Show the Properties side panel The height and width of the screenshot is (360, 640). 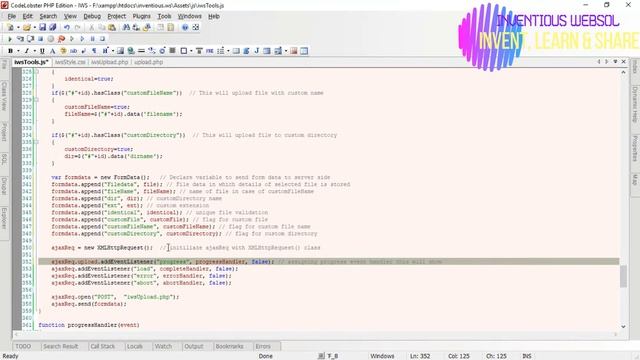pyautogui.click(x=635, y=148)
